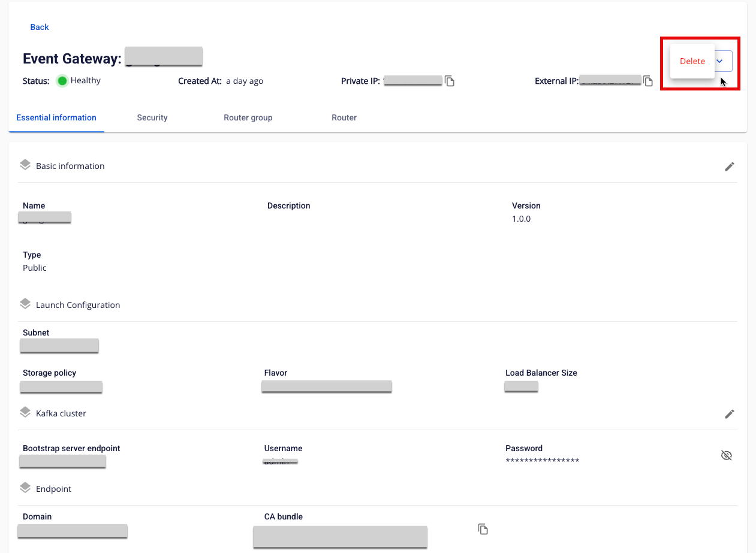The width and height of the screenshot is (756, 553).
Task: Click layers icon beside Kafka cluster
Action: (x=25, y=413)
